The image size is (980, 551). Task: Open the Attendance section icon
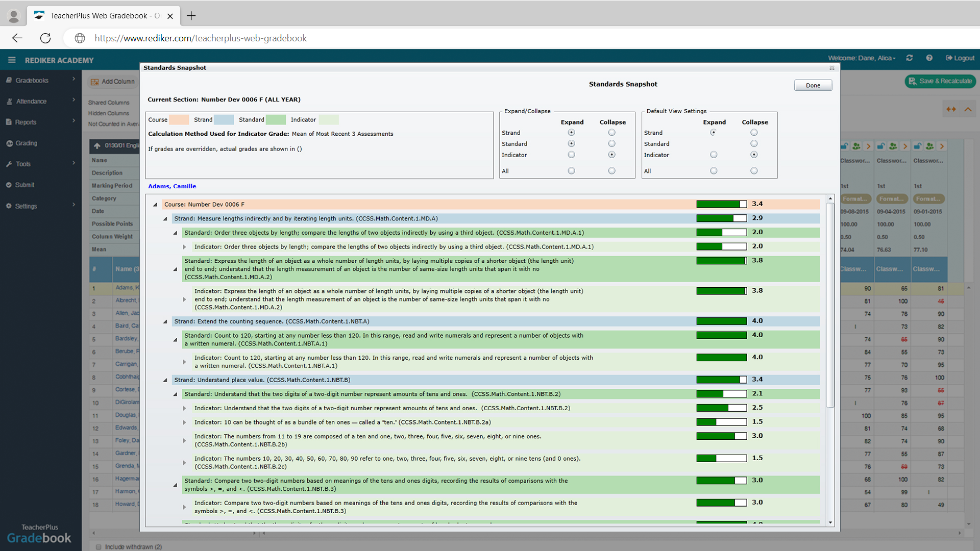pos(9,101)
